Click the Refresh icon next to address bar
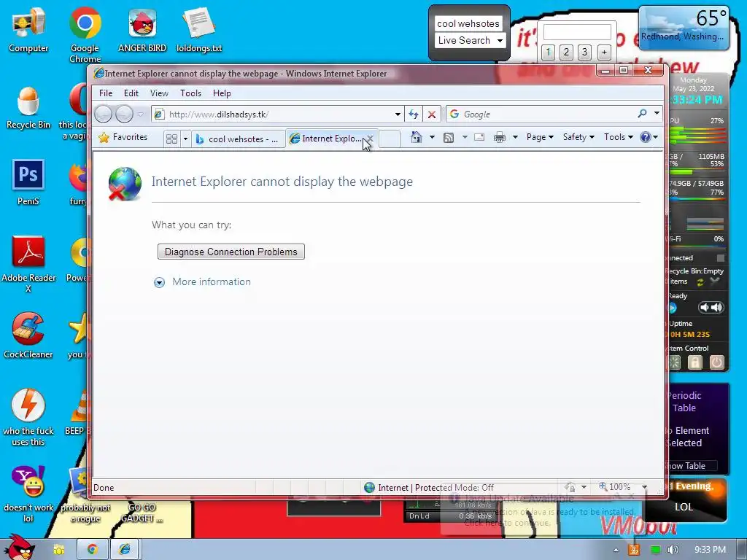The height and width of the screenshot is (560, 747). pyautogui.click(x=413, y=114)
